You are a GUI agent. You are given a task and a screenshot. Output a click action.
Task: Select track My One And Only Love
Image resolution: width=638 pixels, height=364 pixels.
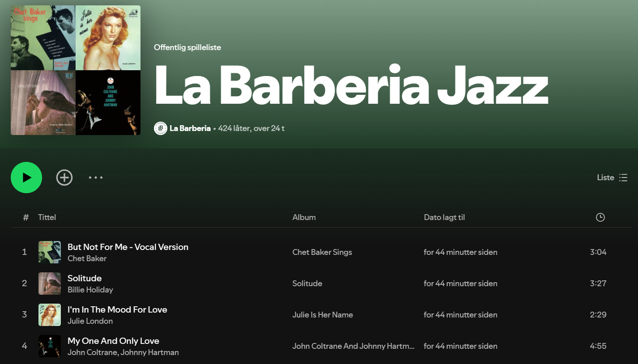pyautogui.click(x=113, y=341)
